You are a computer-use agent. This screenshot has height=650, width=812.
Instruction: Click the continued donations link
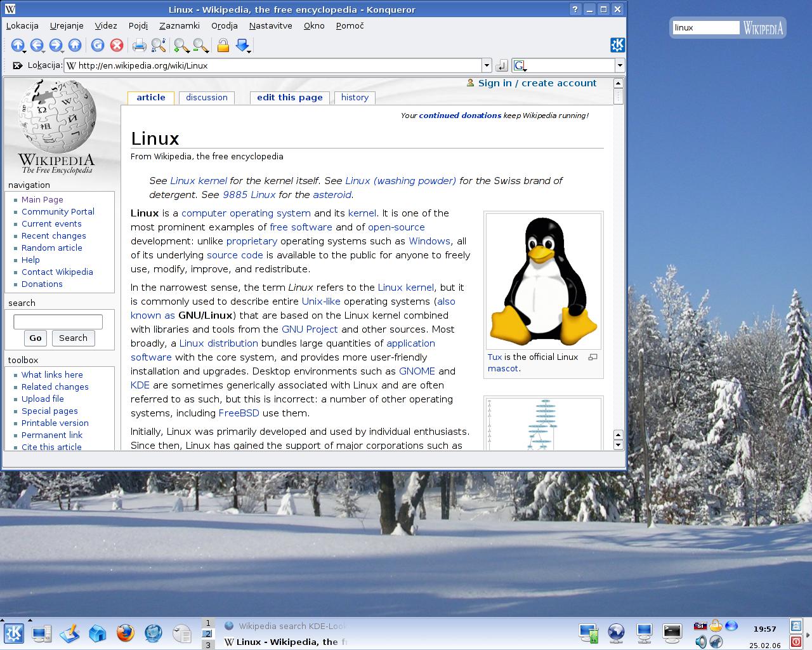[460, 116]
